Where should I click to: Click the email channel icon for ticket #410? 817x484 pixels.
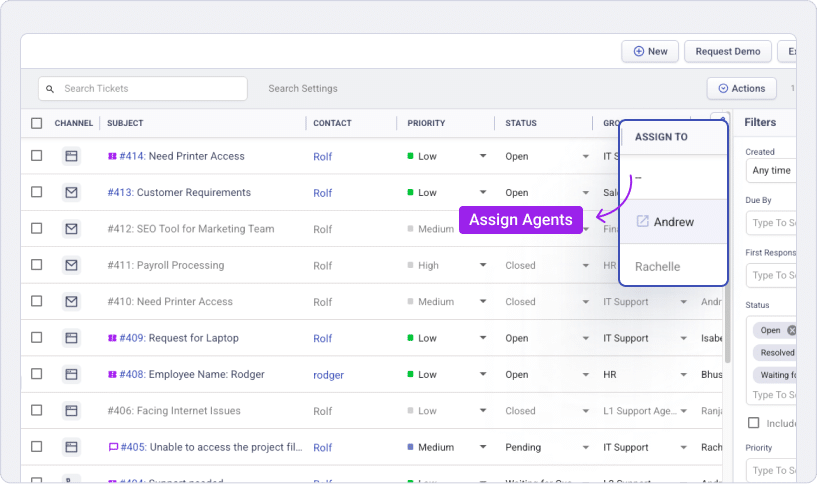(x=71, y=302)
